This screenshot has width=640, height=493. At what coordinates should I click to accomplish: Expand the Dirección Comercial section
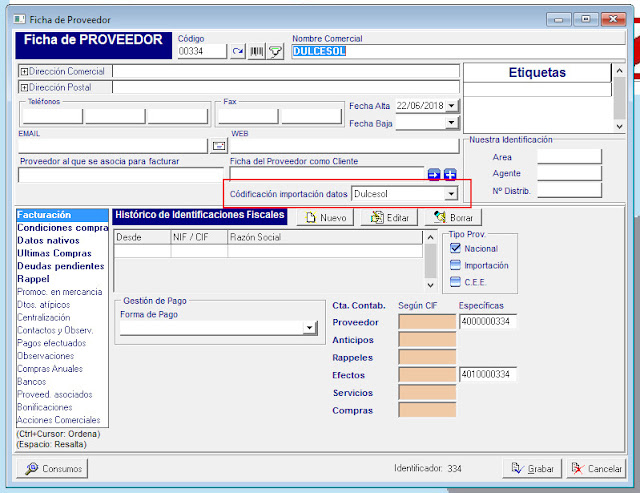tap(24, 72)
